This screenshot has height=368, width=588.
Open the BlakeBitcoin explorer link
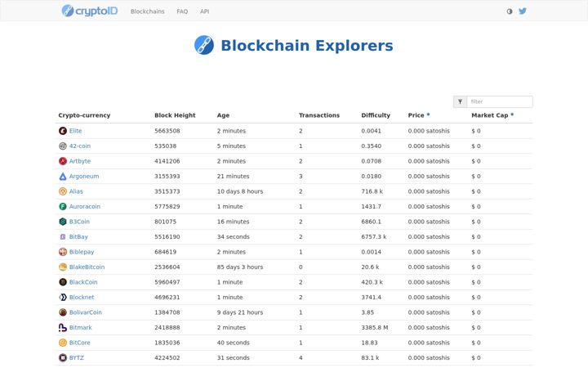pyautogui.click(x=87, y=267)
